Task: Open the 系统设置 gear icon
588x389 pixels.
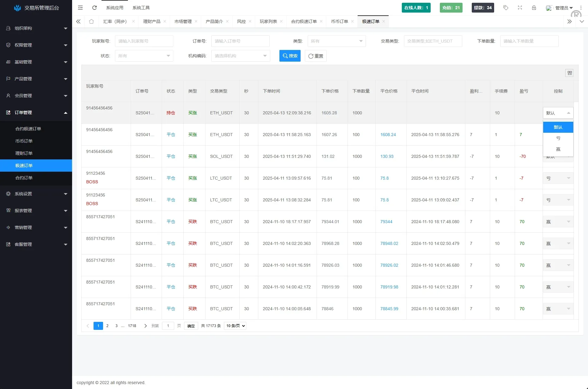Action: coord(8,194)
